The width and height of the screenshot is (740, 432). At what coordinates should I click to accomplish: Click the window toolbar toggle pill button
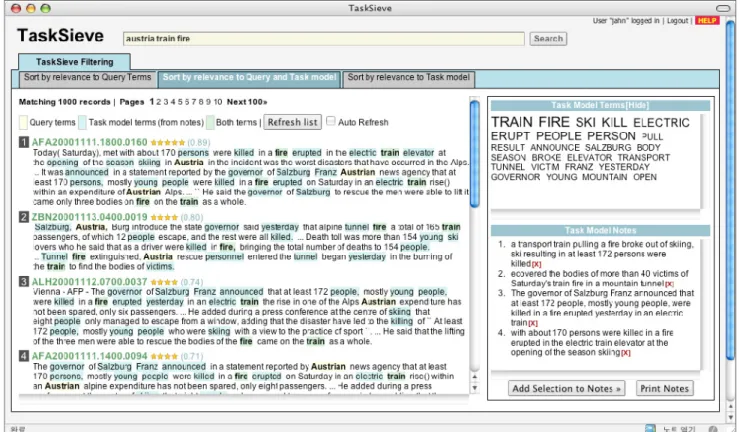(723, 8)
